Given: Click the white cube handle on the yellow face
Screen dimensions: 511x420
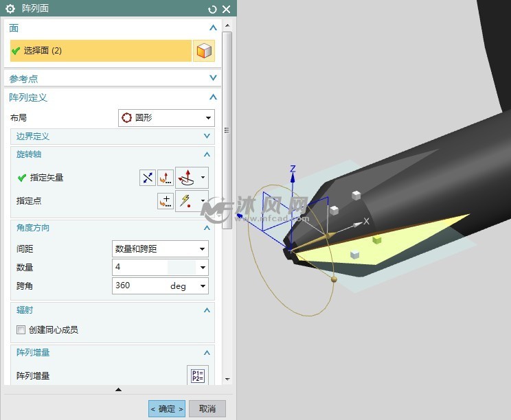Looking at the screenshot, I should coord(354,255).
